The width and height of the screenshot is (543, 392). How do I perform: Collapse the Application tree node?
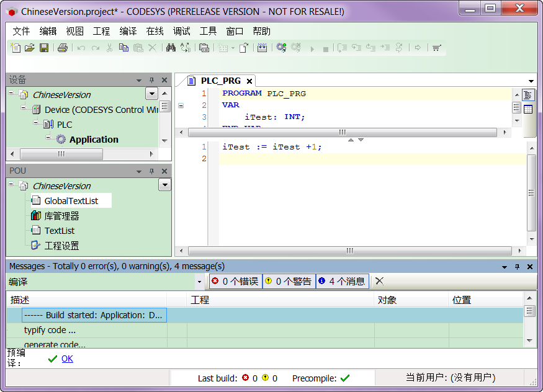[x=48, y=137]
